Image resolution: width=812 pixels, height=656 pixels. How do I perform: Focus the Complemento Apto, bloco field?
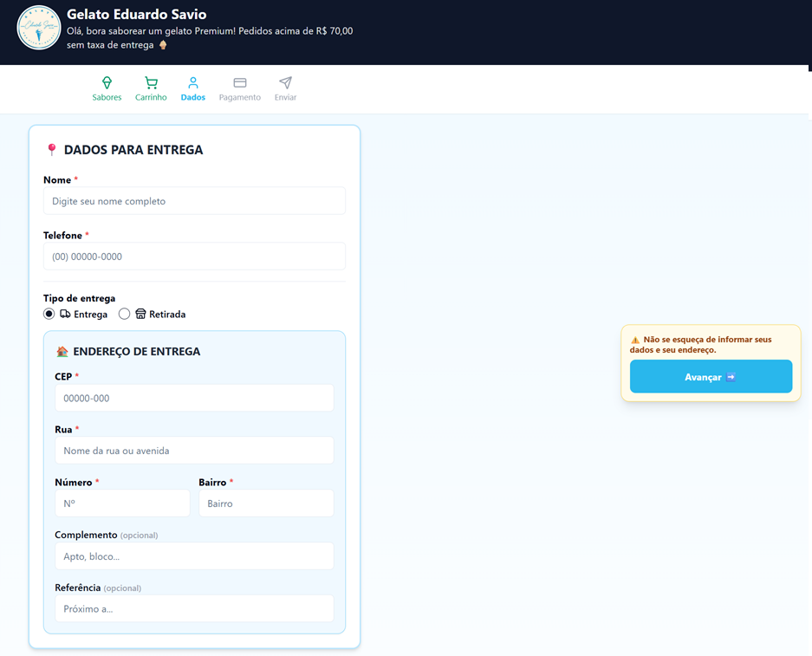194,556
